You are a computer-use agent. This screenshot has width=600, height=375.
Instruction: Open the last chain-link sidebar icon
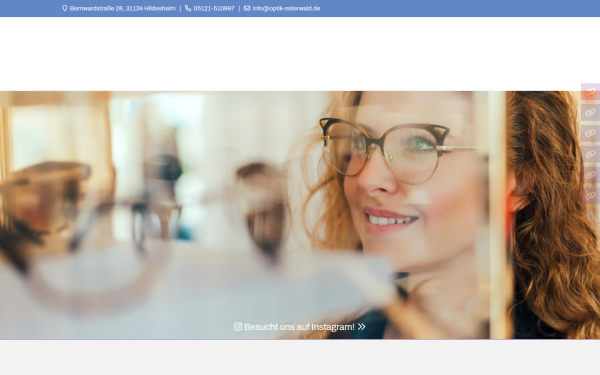click(x=590, y=195)
